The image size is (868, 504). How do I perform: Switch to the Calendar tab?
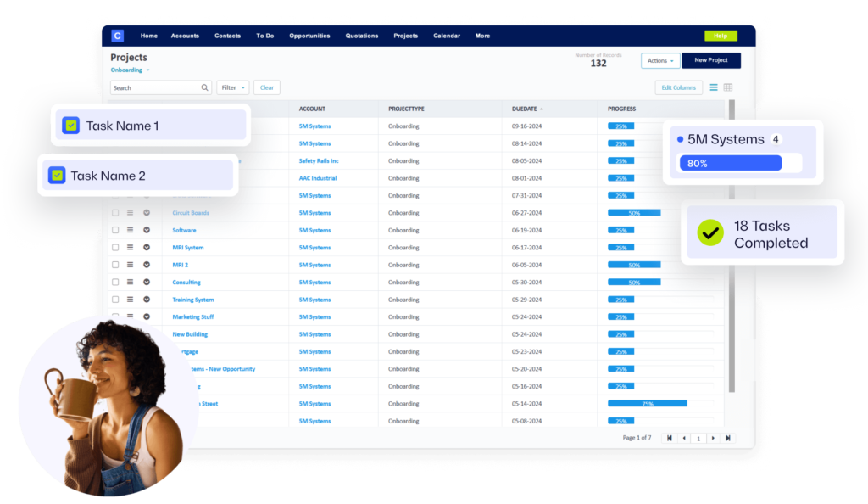pyautogui.click(x=447, y=36)
